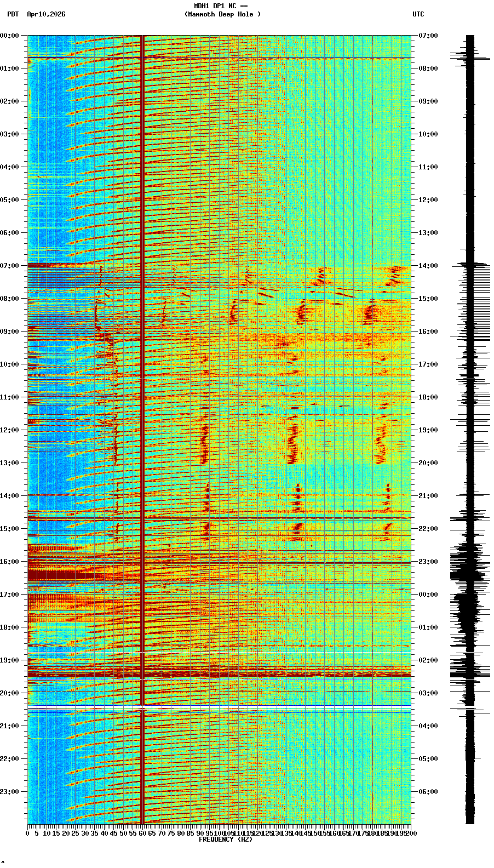Click the 12:00 UTC time label
This screenshot has width=494, height=868.
pyautogui.click(x=428, y=200)
